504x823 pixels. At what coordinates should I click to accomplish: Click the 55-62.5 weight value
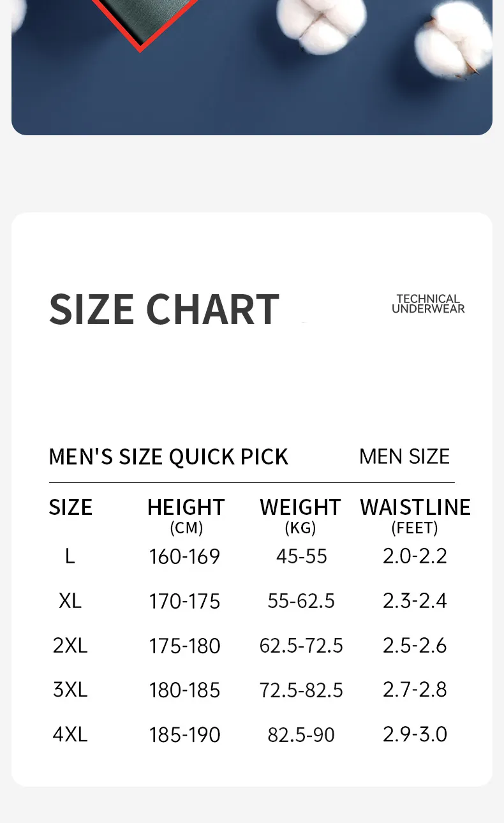pos(301,601)
